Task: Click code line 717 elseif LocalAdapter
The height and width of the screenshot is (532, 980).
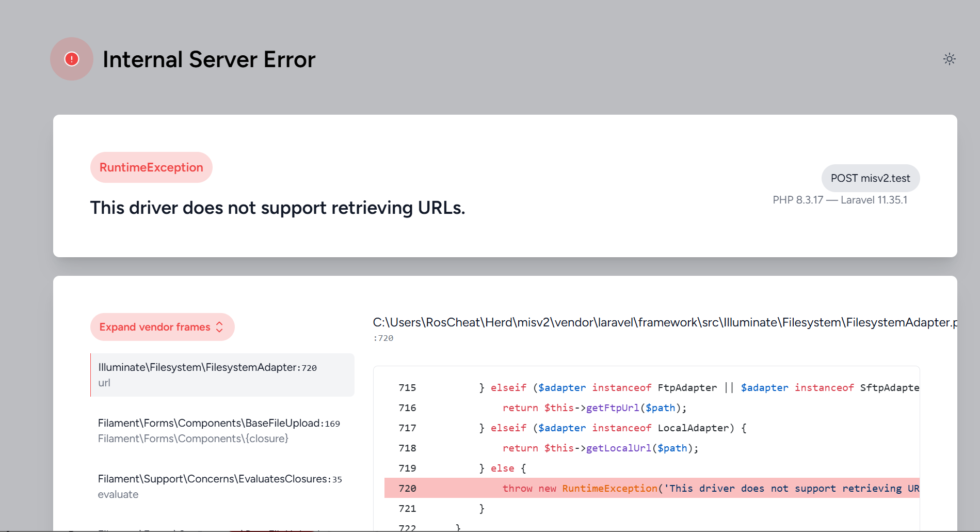Action: point(652,428)
